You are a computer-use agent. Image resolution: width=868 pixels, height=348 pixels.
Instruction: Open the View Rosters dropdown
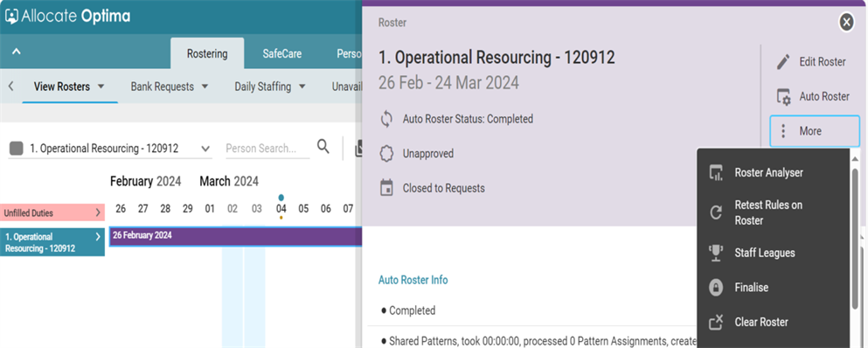coord(69,87)
